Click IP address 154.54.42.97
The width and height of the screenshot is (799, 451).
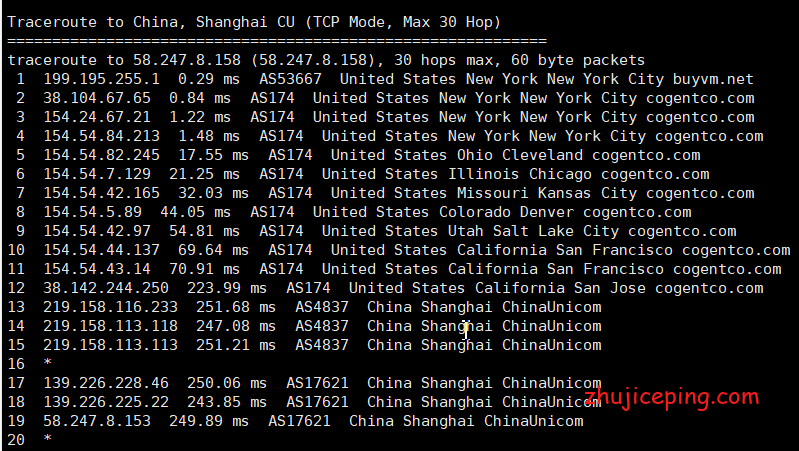97,231
